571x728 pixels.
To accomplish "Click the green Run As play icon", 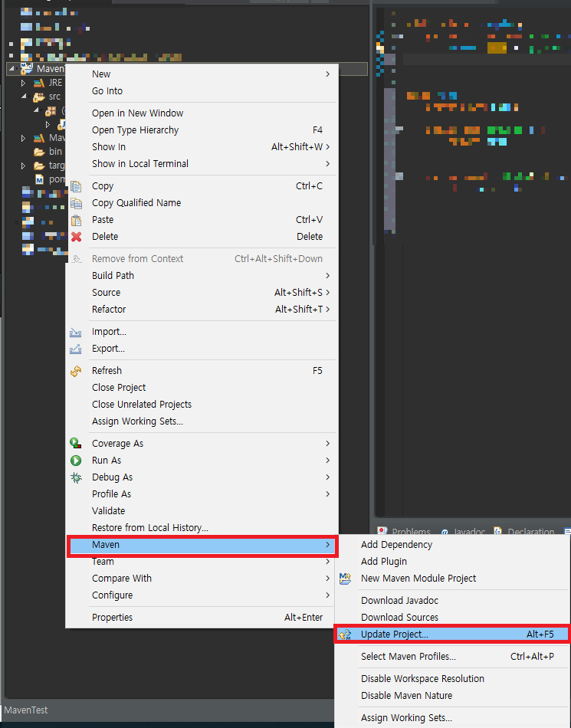I will 76,461.
